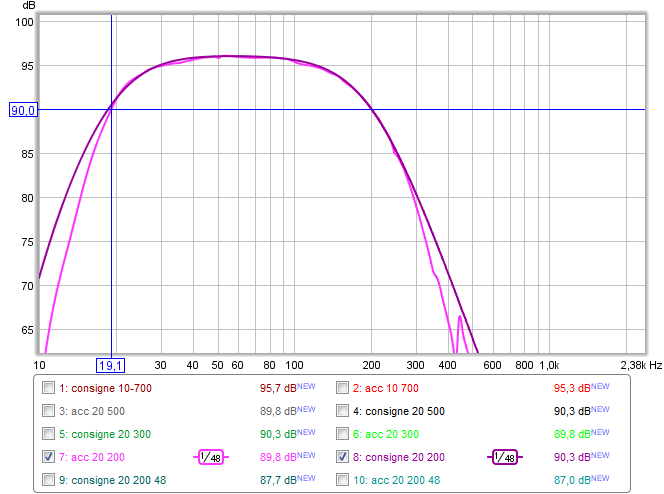
Task: Click the NEW marker beside the 87,0 dB value
Action: coord(606,479)
